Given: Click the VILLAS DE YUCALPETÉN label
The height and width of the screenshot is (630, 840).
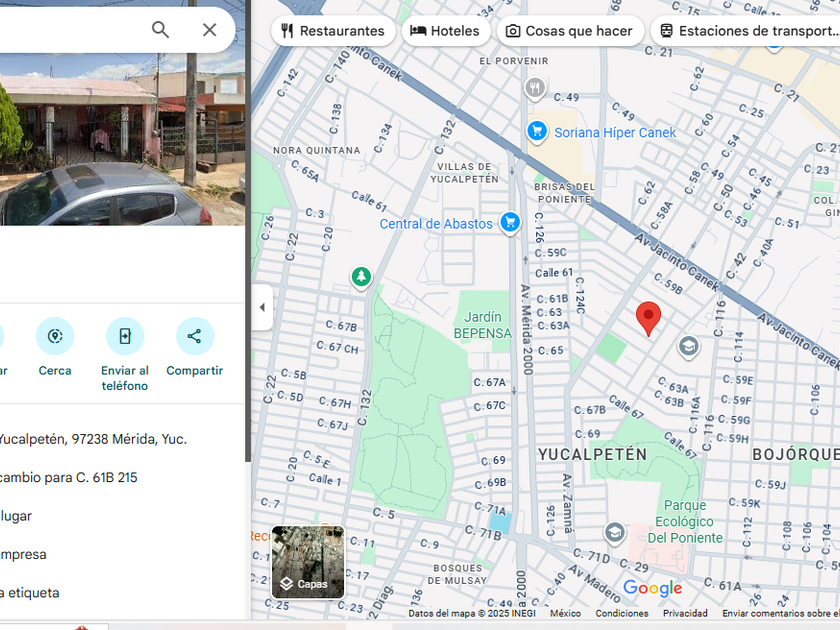Looking at the screenshot, I should click(x=464, y=173).
